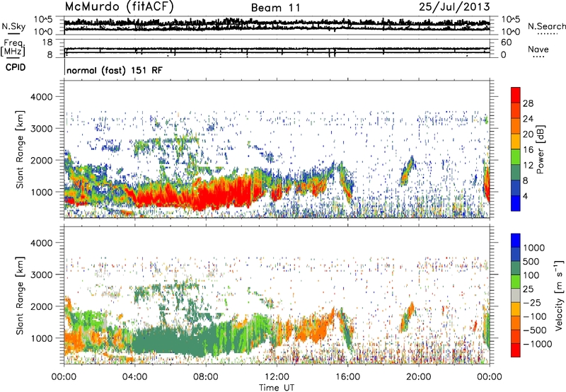The image size is (566, 392).
Task: Click the 20 label on Power colorbar
Action: point(528,134)
